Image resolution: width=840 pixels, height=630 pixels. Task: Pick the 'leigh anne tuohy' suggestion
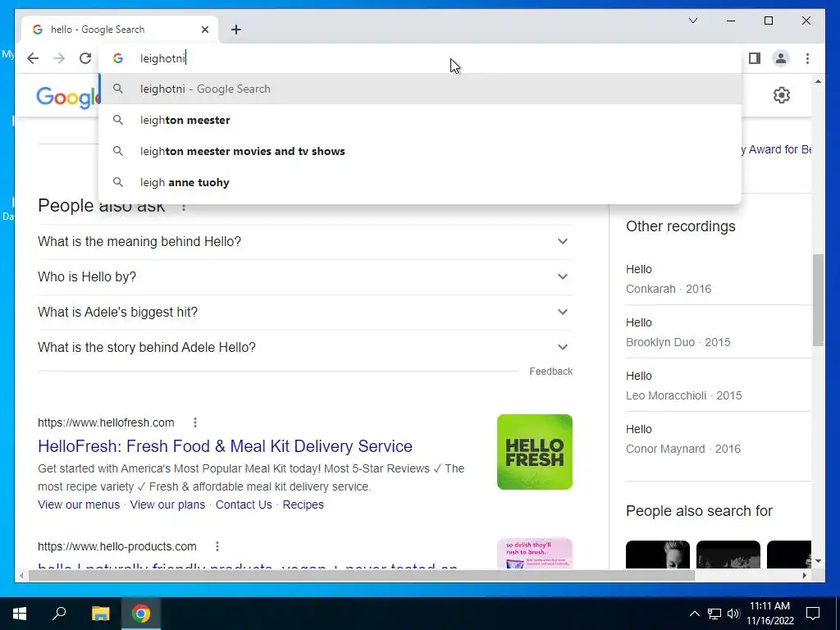420,182
